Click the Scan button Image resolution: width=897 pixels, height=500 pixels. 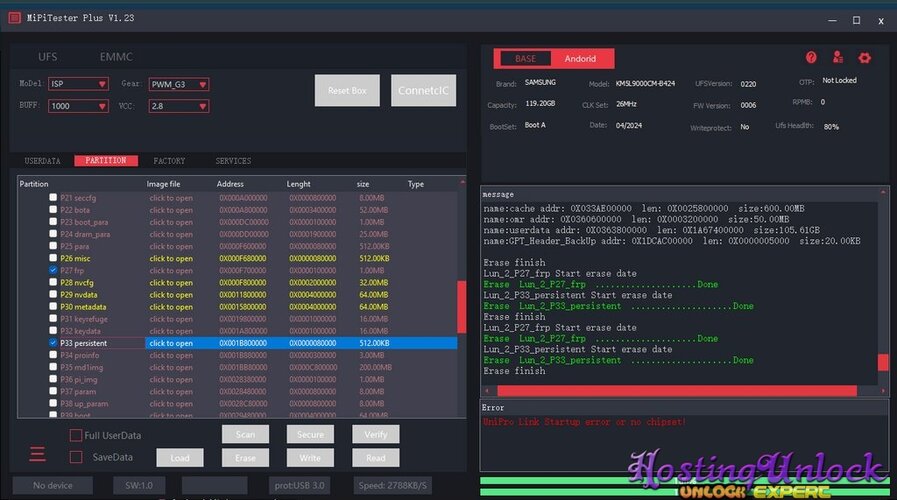click(245, 434)
